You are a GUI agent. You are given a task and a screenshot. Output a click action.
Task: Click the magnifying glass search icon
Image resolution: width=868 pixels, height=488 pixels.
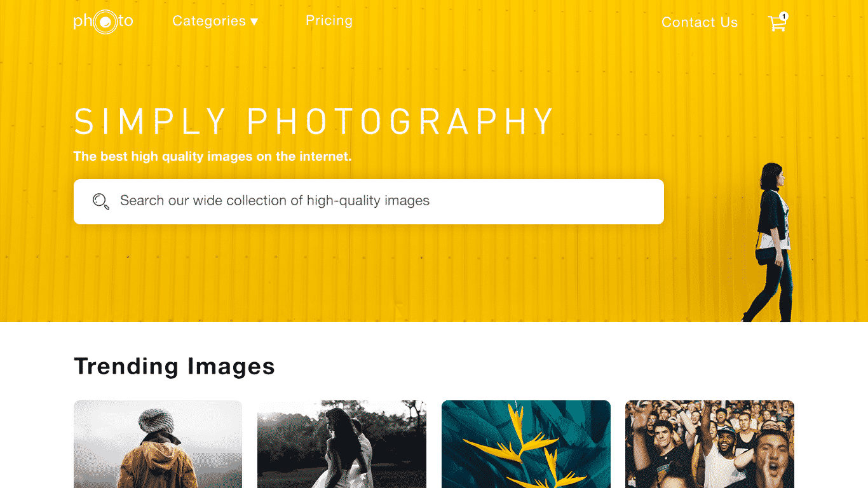click(100, 201)
